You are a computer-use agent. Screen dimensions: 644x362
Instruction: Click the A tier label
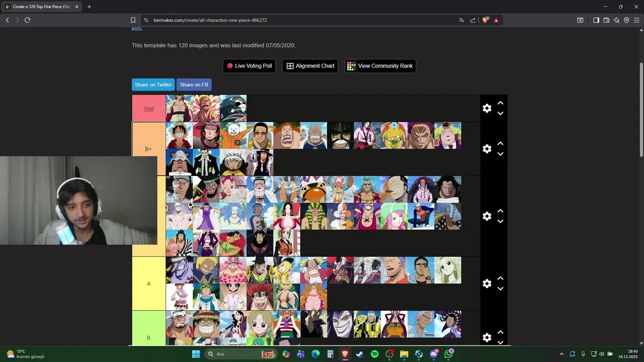point(149,284)
